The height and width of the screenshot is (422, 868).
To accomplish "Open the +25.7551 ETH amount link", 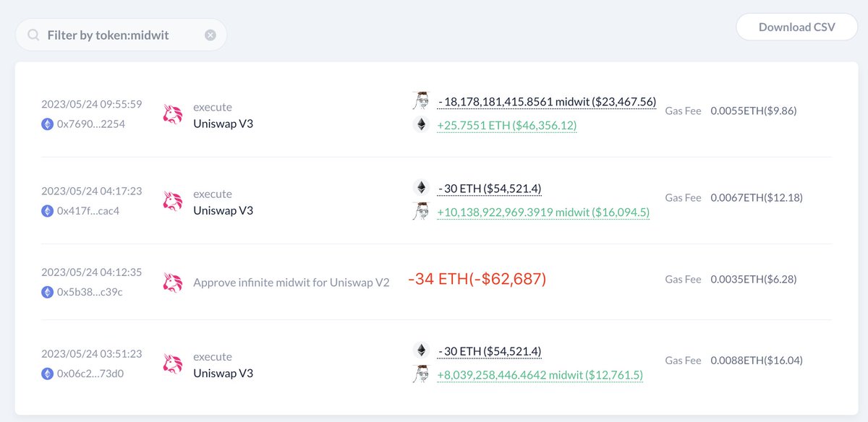I will click(x=506, y=125).
